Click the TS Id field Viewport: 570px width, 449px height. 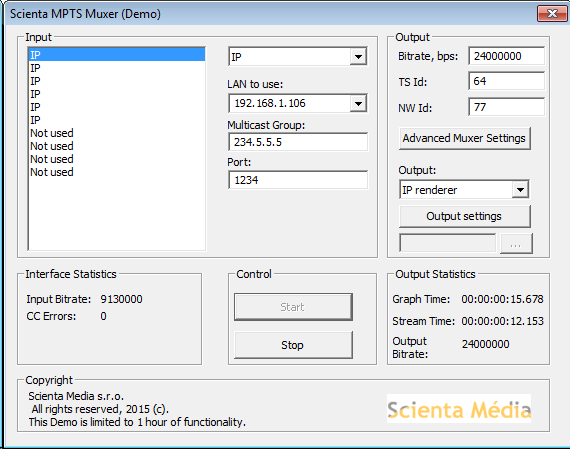click(506, 81)
